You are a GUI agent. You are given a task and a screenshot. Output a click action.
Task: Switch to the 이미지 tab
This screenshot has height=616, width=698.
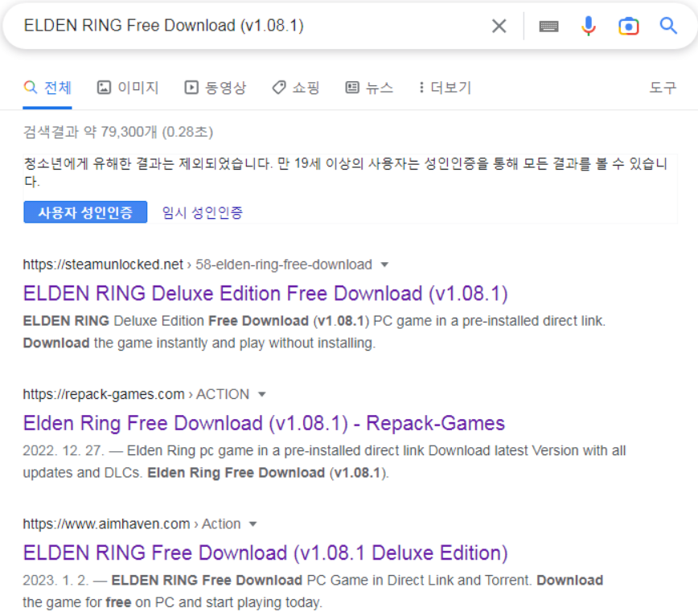click(x=128, y=88)
